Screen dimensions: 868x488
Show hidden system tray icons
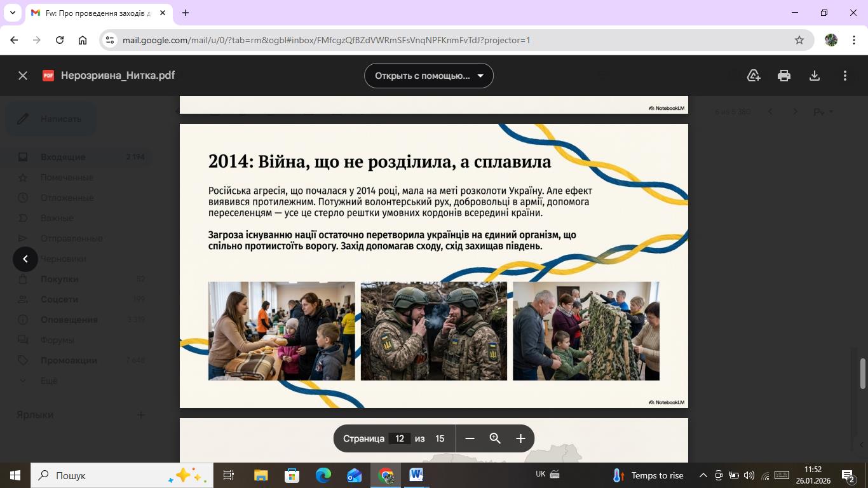pos(703,475)
